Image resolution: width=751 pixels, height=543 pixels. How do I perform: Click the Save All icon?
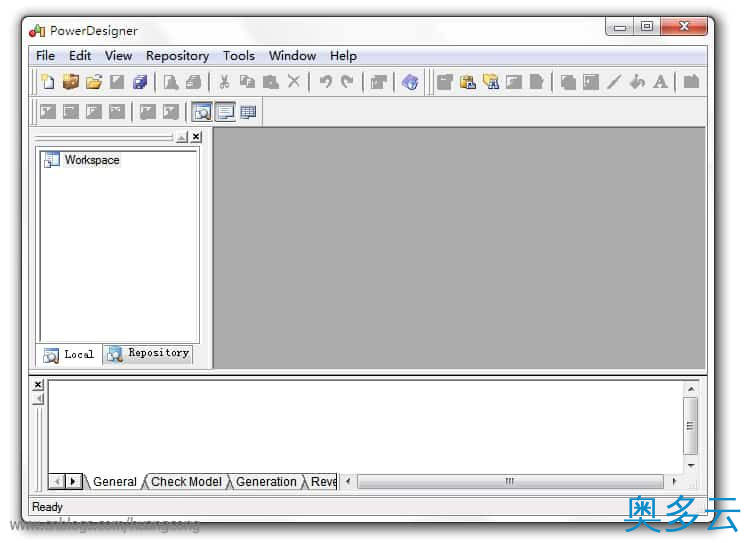140,82
